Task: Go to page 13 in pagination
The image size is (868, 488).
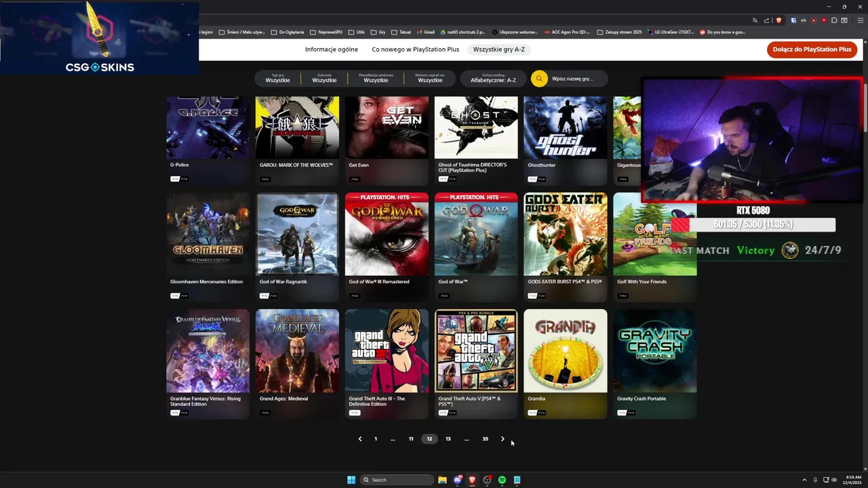Action: pos(448,439)
